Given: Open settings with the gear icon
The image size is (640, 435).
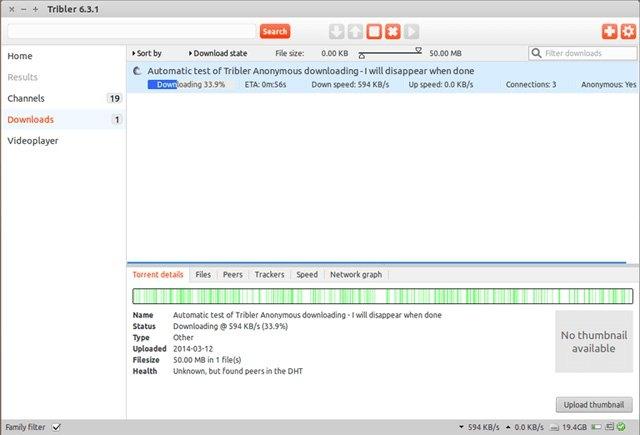Looking at the screenshot, I should coord(627,32).
